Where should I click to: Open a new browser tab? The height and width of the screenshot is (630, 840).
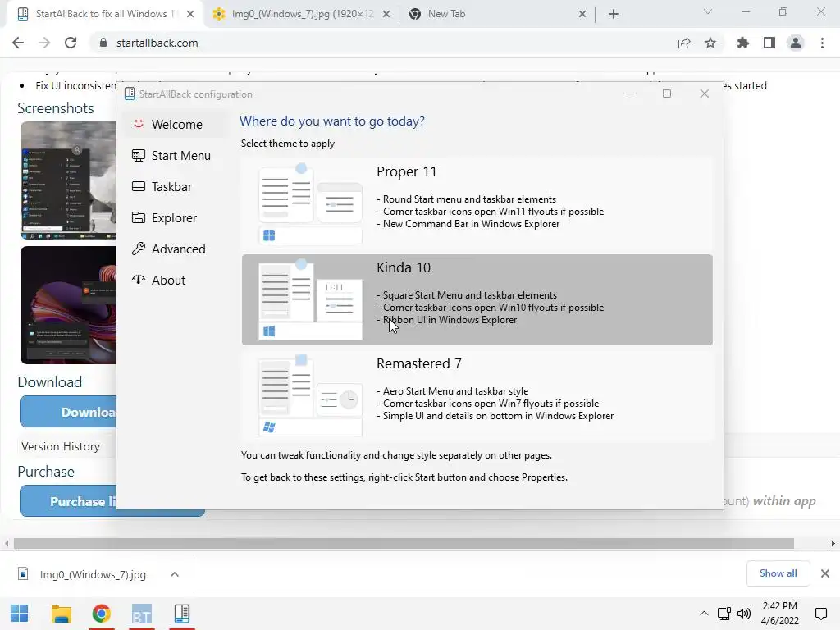click(x=614, y=15)
